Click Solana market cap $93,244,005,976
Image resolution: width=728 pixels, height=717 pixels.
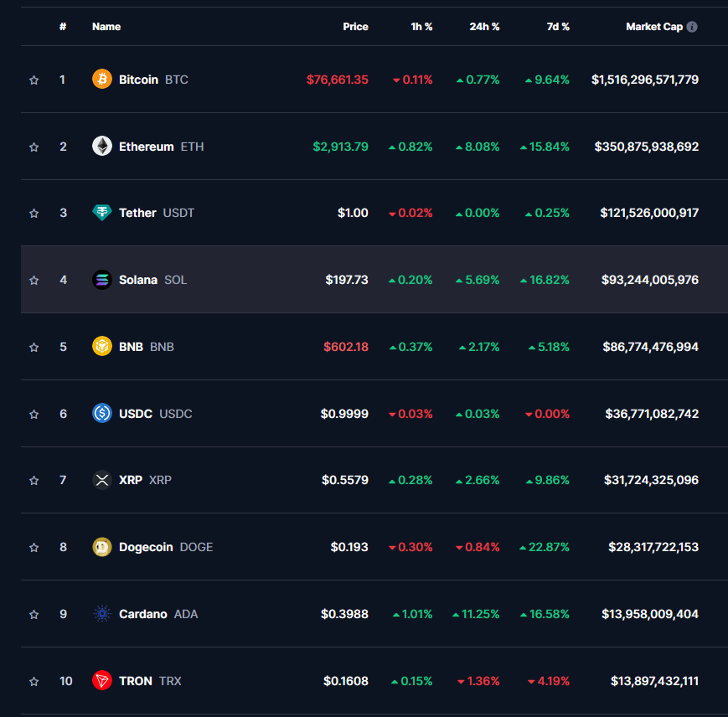[x=650, y=280]
